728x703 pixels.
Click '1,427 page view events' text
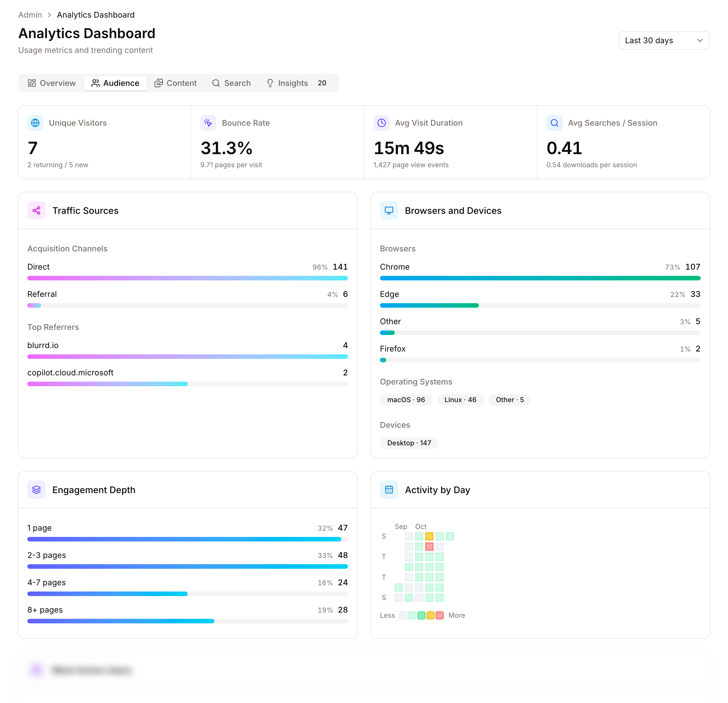[411, 165]
